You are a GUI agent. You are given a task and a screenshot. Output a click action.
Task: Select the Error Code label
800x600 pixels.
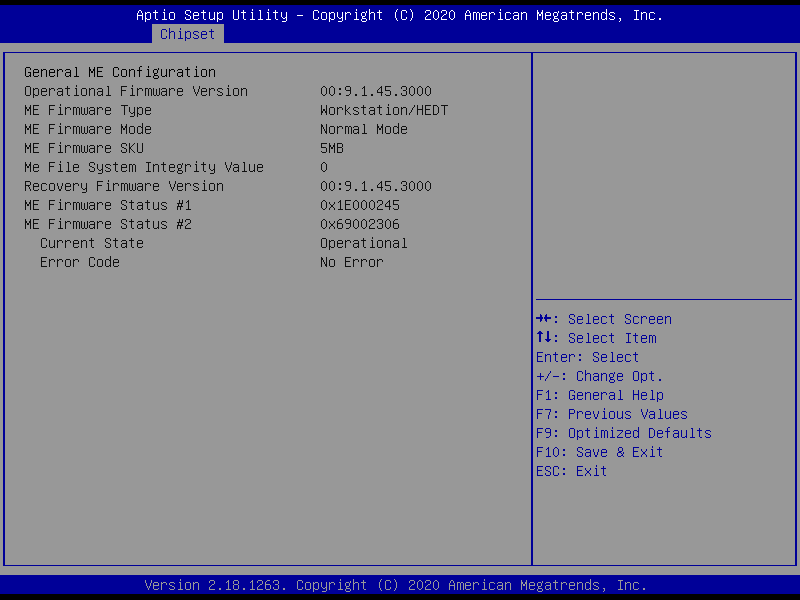click(x=80, y=262)
